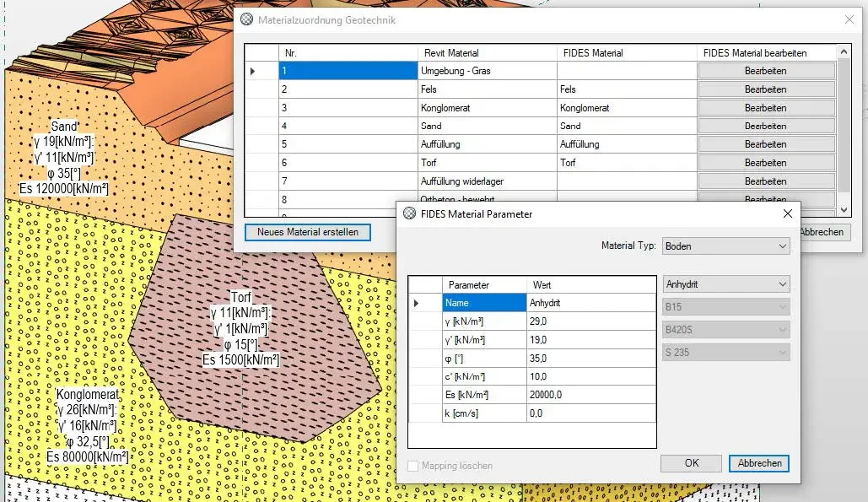The width and height of the screenshot is (868, 502).
Task: Enable the Mapping löschen checkbox
Action: [412, 465]
